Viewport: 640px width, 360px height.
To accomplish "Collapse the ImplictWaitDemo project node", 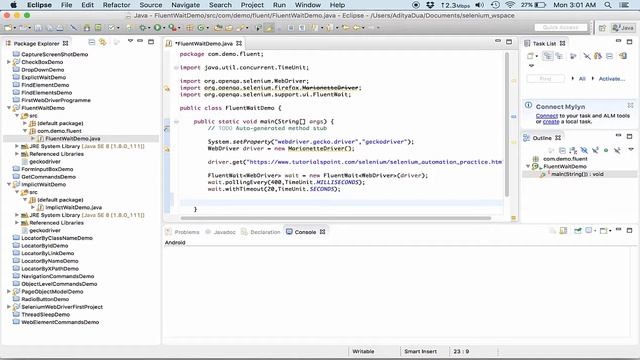I will 9,184.
